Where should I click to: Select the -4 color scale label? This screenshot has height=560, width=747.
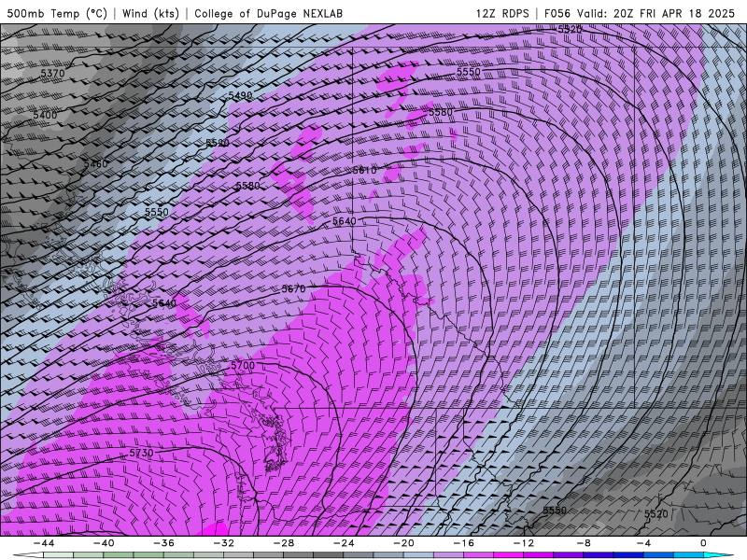[643, 543]
